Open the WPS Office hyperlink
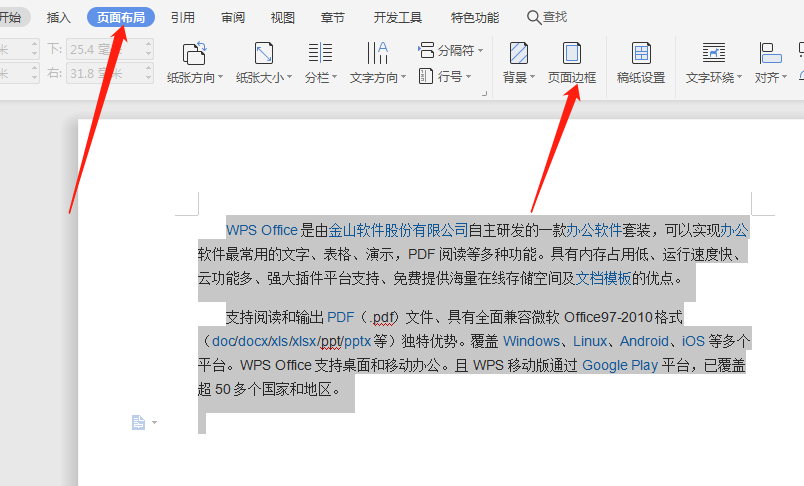The height and width of the screenshot is (486, 804). [262, 230]
